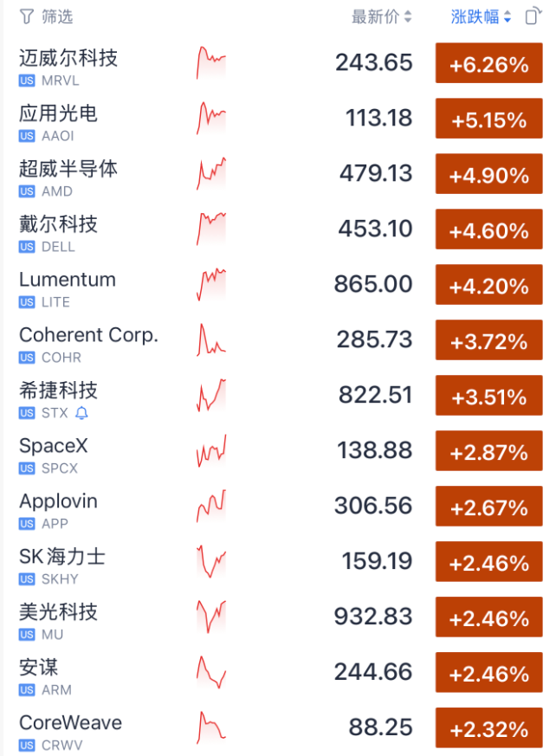Sort by 最新价 column header
The height and width of the screenshot is (756, 556).
376,16
